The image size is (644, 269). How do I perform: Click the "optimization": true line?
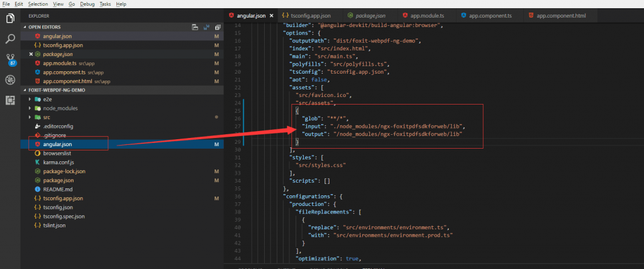tap(328, 259)
